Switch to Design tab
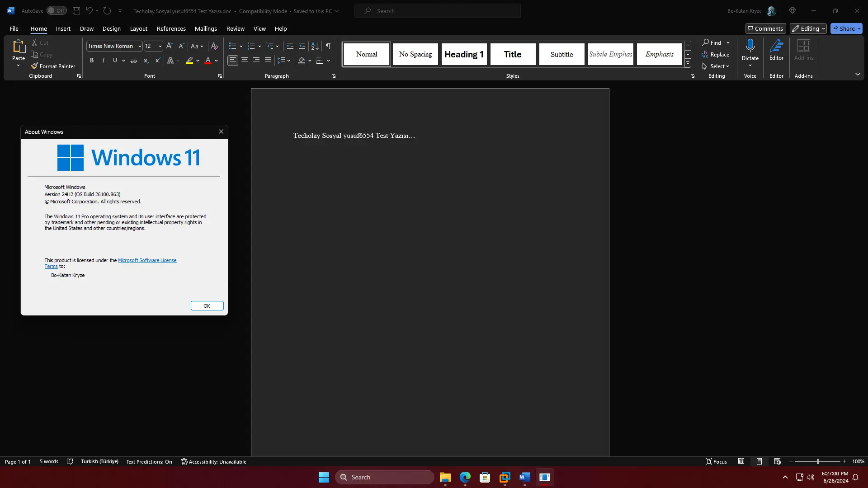The width and height of the screenshot is (868, 488). pyautogui.click(x=111, y=28)
